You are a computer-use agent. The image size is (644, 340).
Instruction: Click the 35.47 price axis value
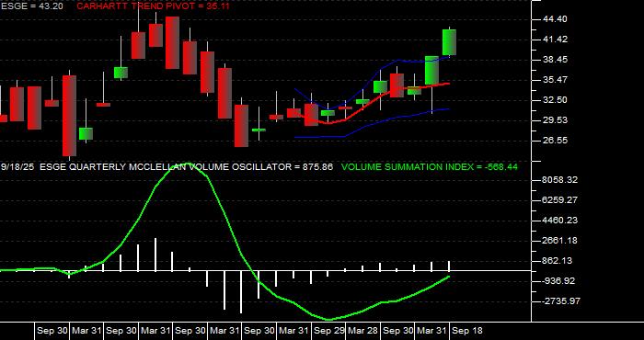point(555,80)
